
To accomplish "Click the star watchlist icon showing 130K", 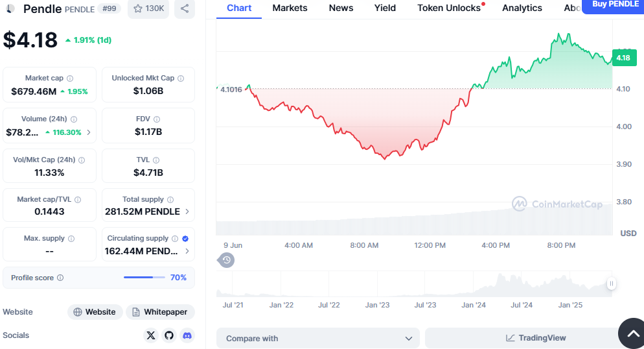I will [148, 9].
